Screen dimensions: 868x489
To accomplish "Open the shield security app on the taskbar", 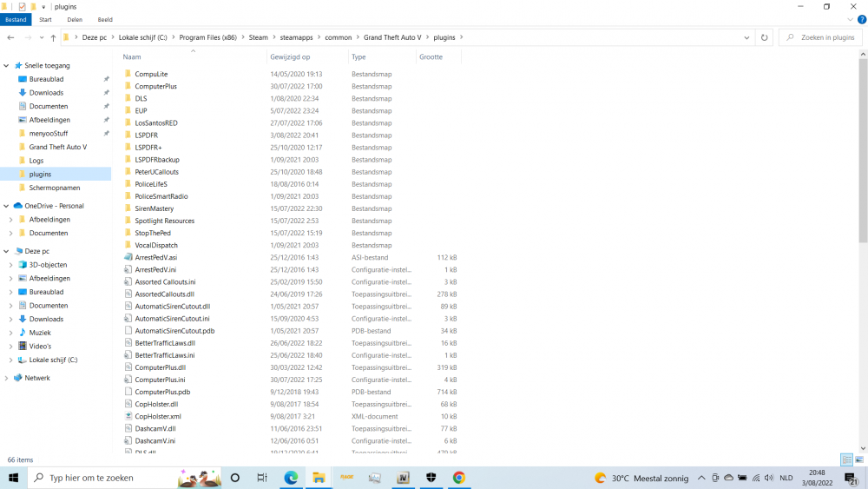I will (x=431, y=478).
